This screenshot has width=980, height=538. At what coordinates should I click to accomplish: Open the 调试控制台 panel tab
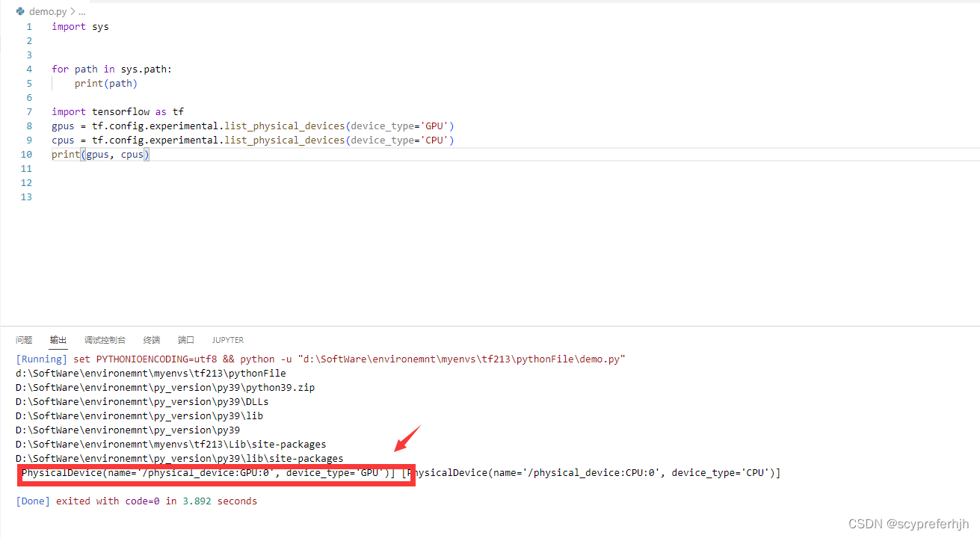coord(105,340)
